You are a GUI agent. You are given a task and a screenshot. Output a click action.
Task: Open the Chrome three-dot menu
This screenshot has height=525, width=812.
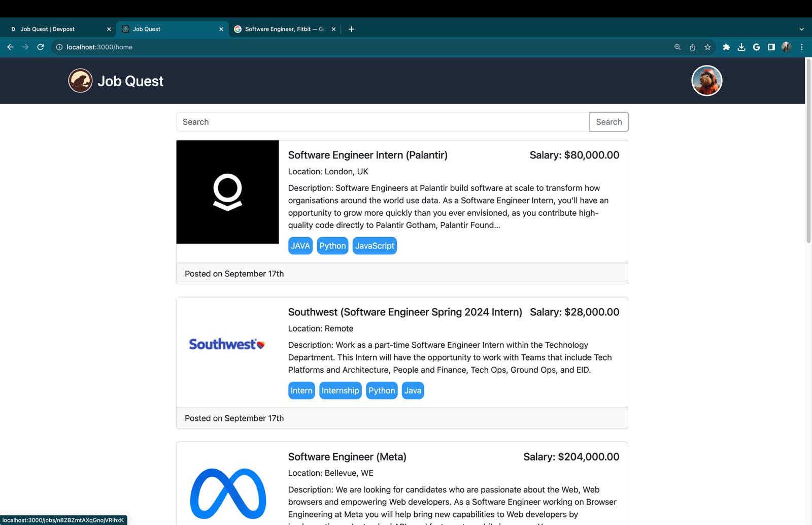pyautogui.click(x=802, y=47)
